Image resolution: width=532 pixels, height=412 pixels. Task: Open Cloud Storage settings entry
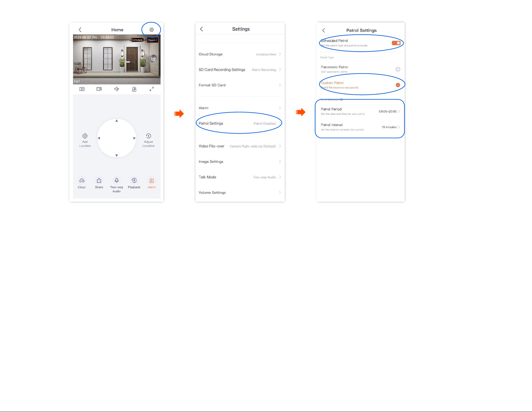point(240,54)
